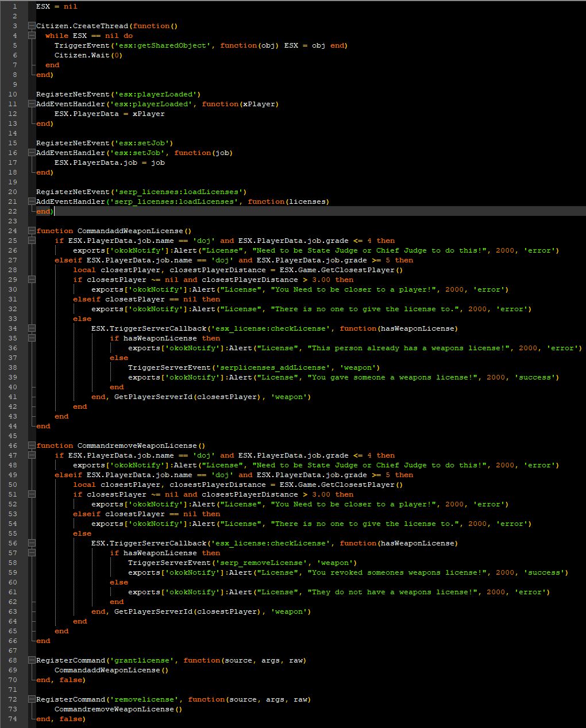586x728 pixels.
Task: Collapse the esx:setJob handler fold marker
Action: pos(32,153)
